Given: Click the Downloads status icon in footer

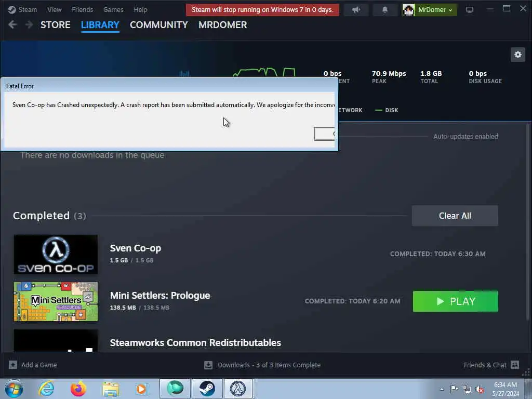Looking at the screenshot, I should point(208,365).
